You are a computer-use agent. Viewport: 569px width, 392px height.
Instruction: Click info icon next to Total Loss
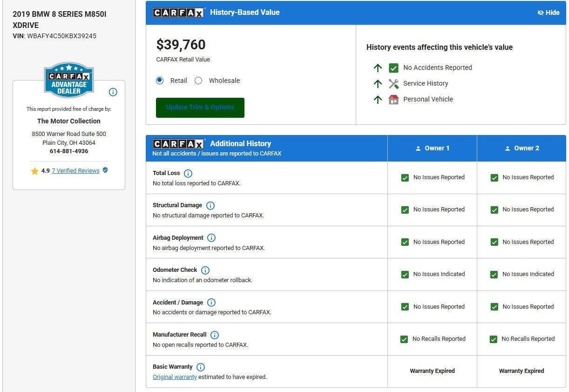point(188,174)
